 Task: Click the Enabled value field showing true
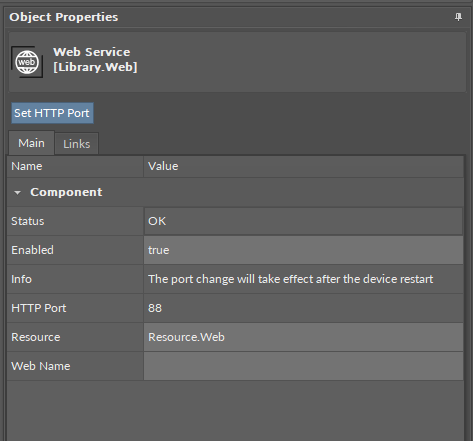303,250
